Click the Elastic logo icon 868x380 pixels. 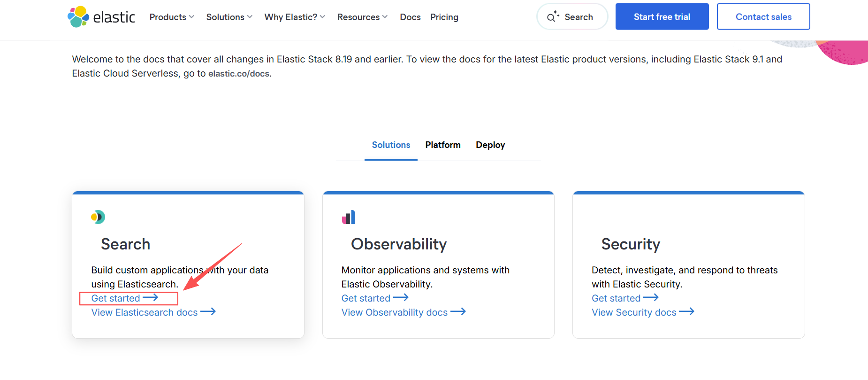coord(78,17)
